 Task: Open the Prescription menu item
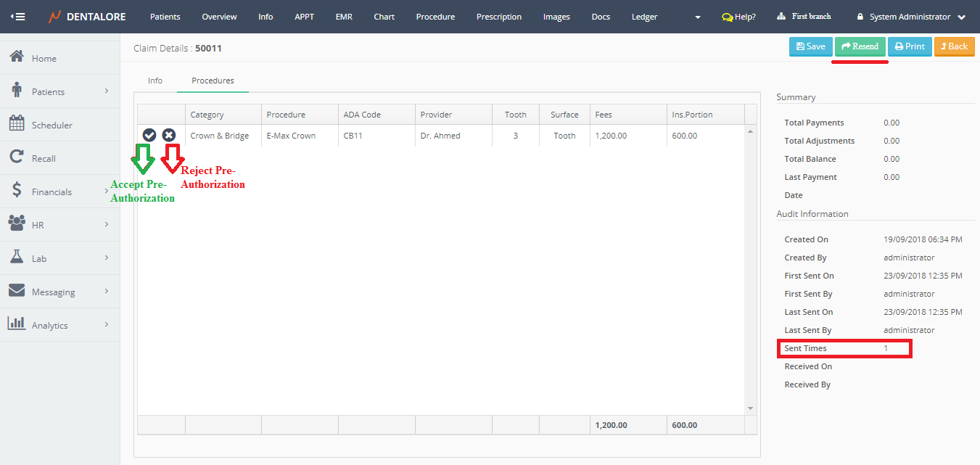pyautogui.click(x=498, y=17)
